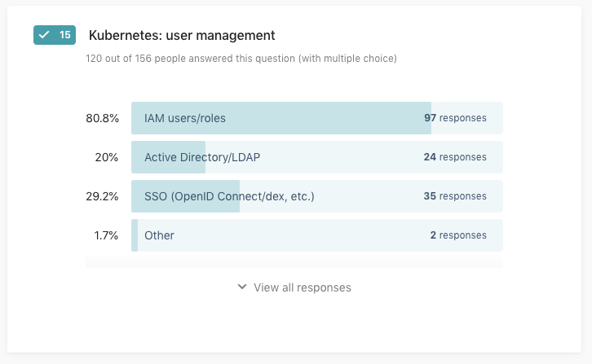
Task: Click the 80.8% percentage label
Action: coord(102,118)
